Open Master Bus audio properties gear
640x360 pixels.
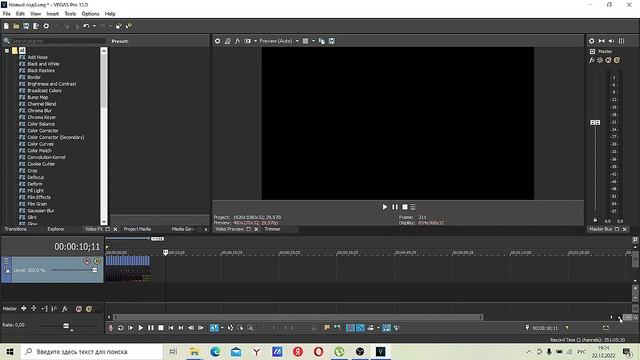(x=591, y=41)
